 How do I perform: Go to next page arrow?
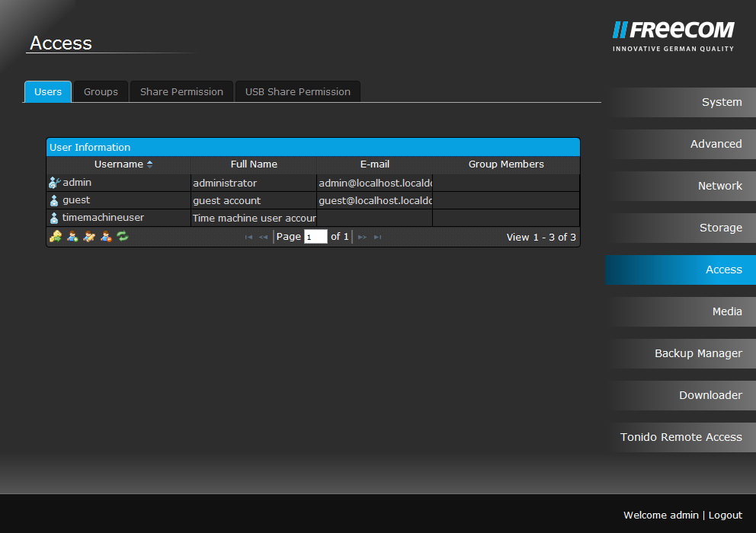362,237
